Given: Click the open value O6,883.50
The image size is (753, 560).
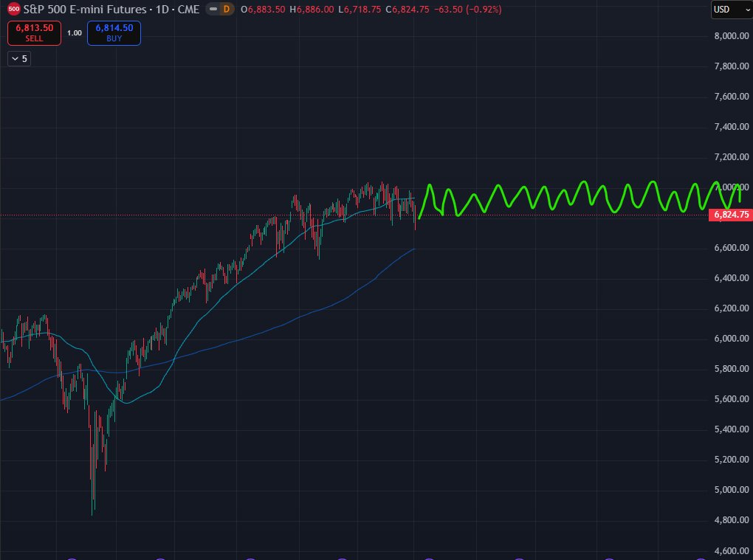Looking at the screenshot, I should 263,10.
